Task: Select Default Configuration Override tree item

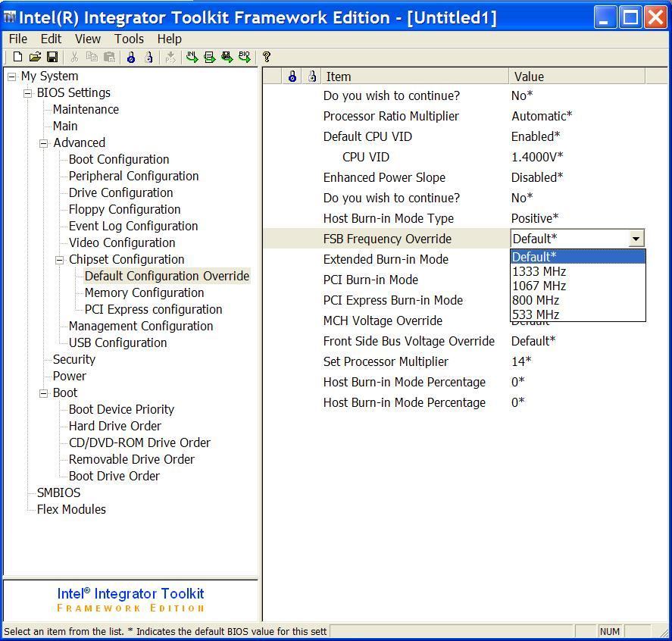Action: pyautogui.click(x=167, y=276)
